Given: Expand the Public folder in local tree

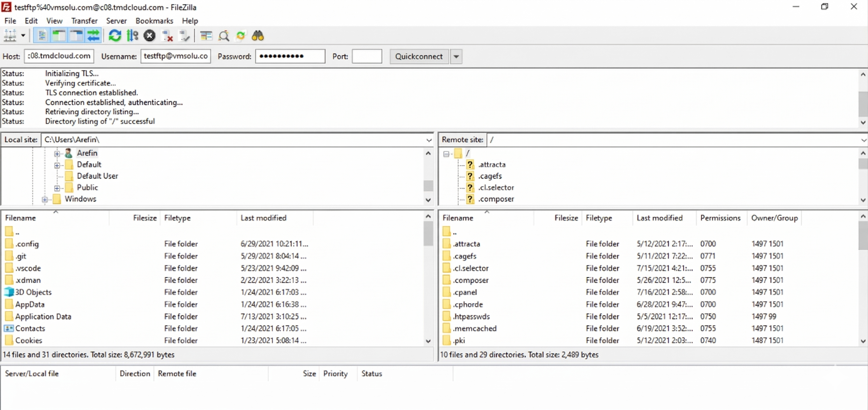Looking at the screenshot, I should (57, 188).
